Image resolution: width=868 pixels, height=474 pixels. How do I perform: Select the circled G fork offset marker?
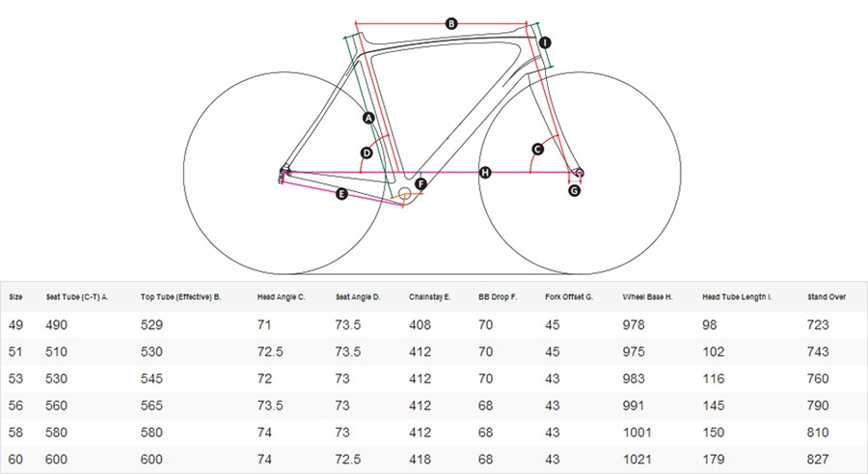(575, 191)
